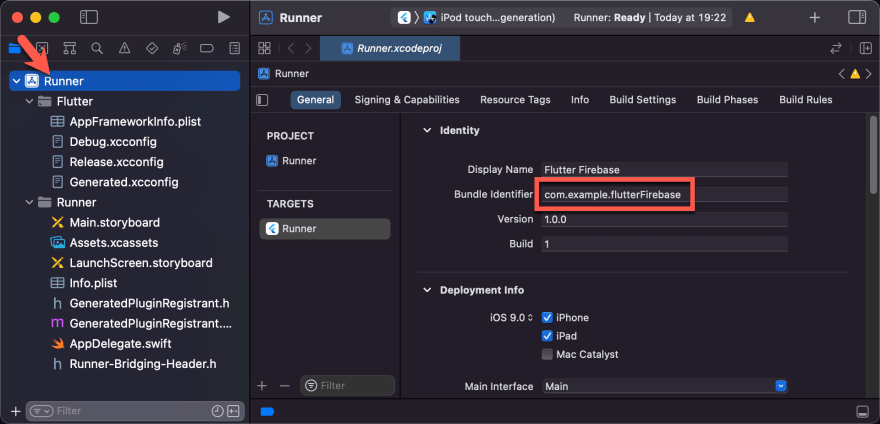Switch to Build Rules tab

click(805, 100)
